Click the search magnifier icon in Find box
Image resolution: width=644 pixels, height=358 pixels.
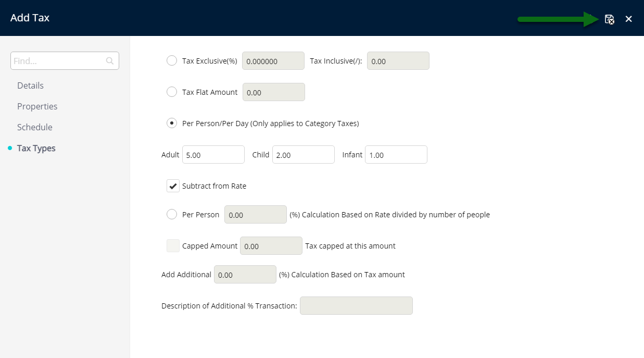pos(110,61)
